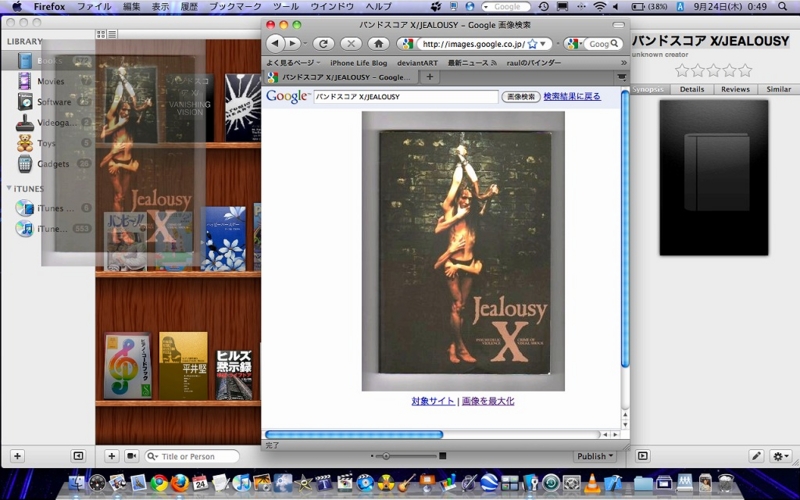800x500 pixels.
Task: Open the Videogames shelf in the sidebar
Action: point(48,122)
